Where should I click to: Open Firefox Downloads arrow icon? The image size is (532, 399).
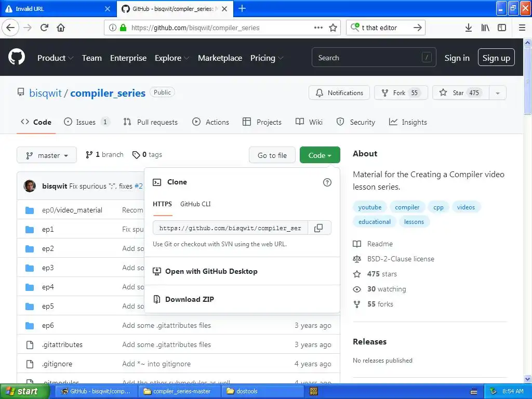click(x=468, y=28)
